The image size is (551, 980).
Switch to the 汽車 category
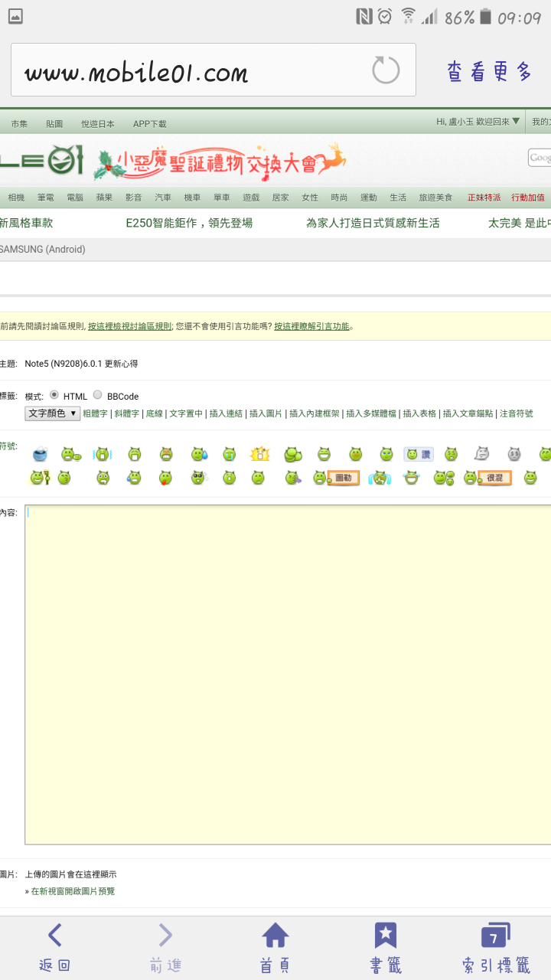point(163,198)
